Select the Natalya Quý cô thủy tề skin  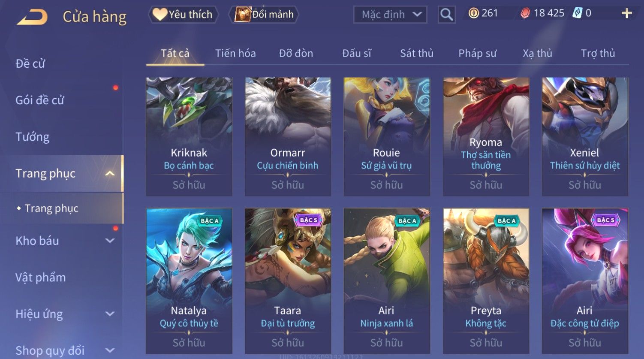189,281
